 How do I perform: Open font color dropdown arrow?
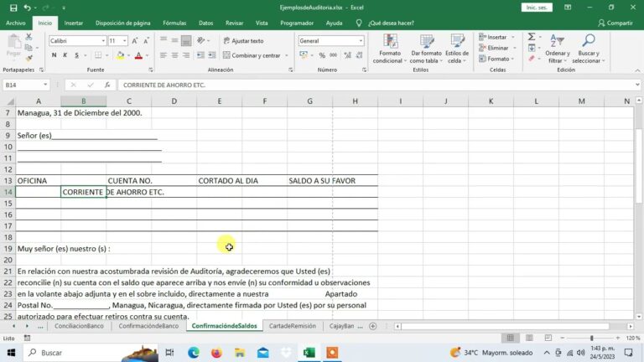tap(147, 55)
